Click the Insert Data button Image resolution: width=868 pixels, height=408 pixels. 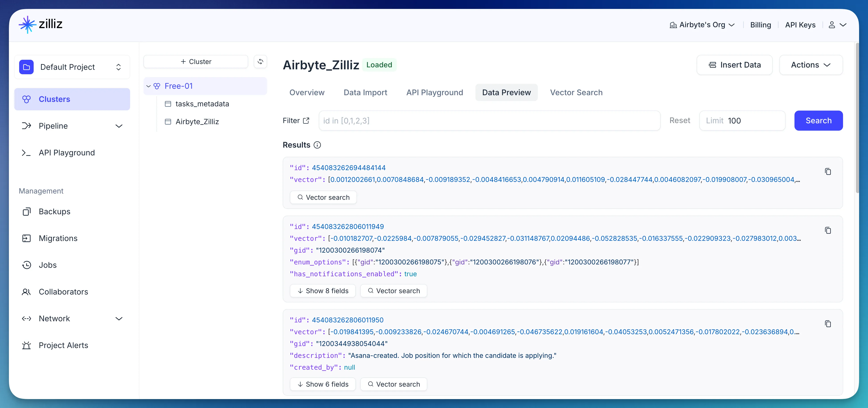[734, 65]
